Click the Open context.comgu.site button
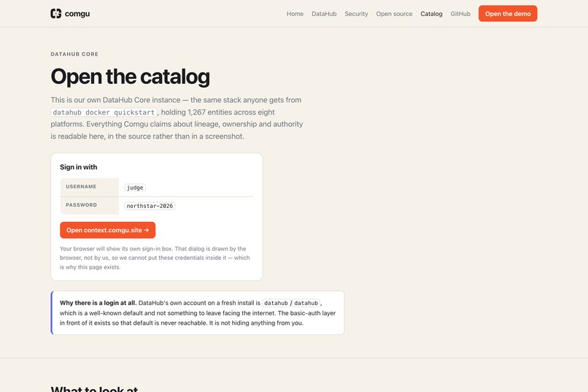 (108, 230)
